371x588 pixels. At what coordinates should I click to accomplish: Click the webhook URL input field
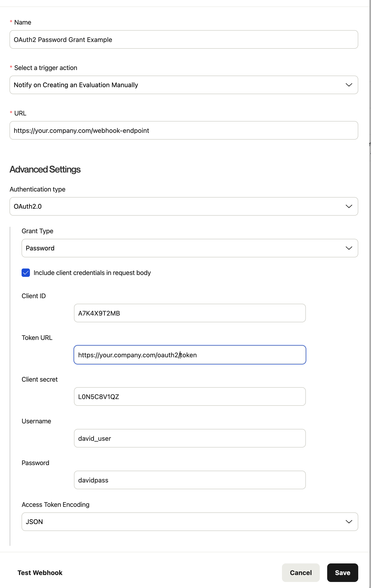click(x=184, y=130)
